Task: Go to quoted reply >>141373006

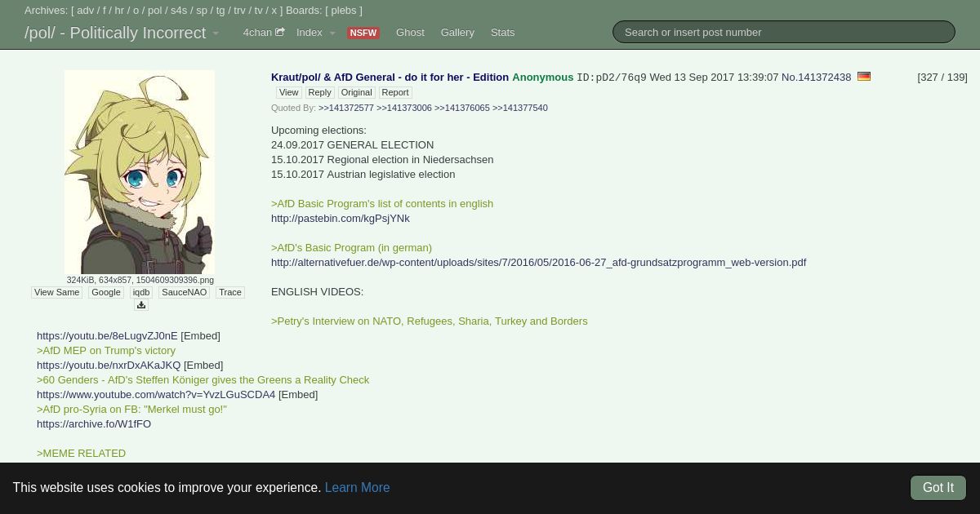Action: tap(404, 108)
